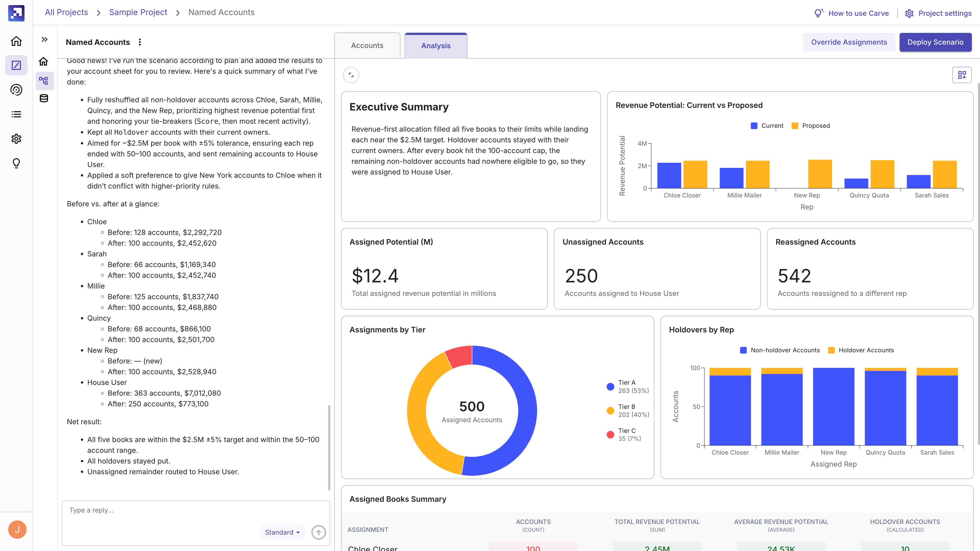Click the $12.4 Assigned Potential value
980x551 pixels.
click(x=375, y=276)
